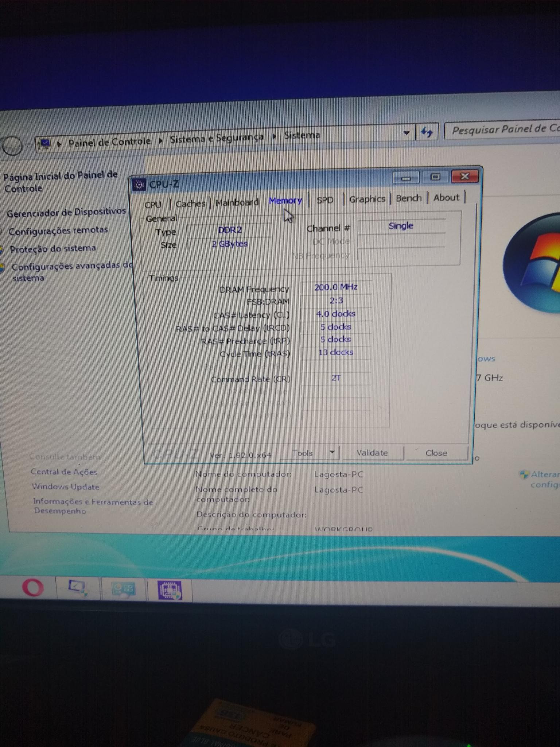This screenshot has height=747, width=560.
Task: Click the back navigation button
Action: coord(12,146)
